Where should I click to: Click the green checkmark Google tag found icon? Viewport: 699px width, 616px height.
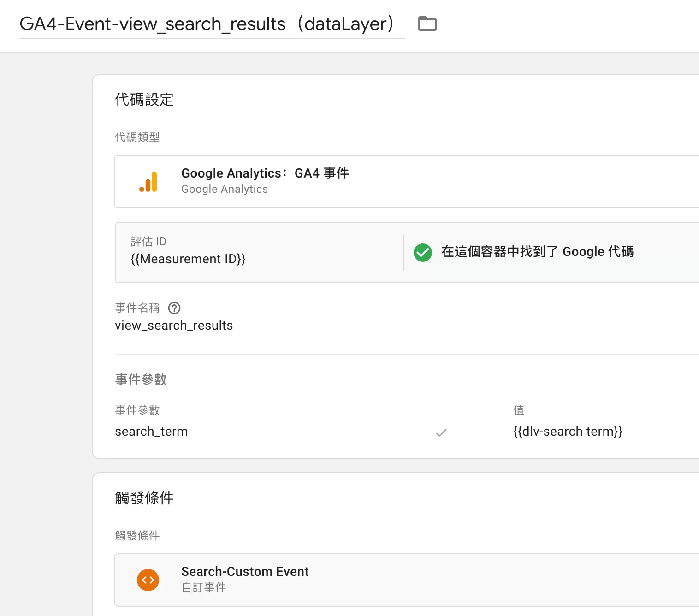422,252
